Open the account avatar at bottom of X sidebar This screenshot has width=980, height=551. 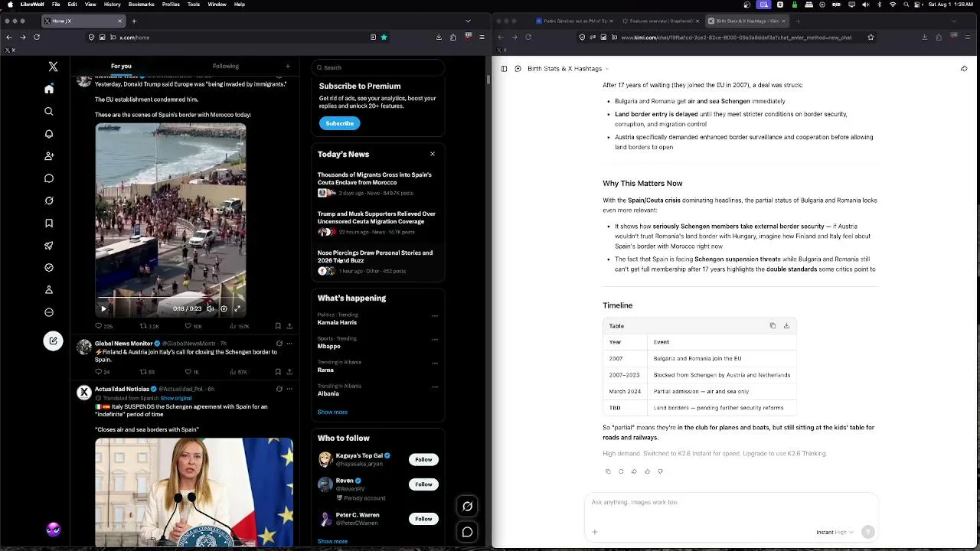(x=53, y=530)
